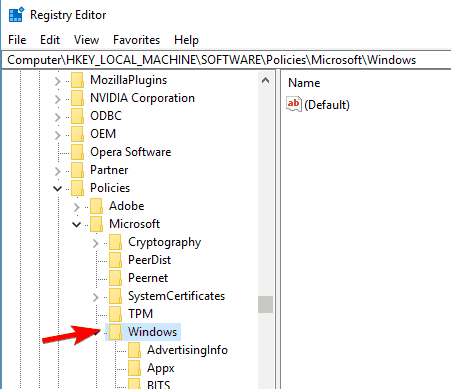451x389 pixels.
Task: Click the AdvertisingInfo folder icon
Action: (134, 351)
